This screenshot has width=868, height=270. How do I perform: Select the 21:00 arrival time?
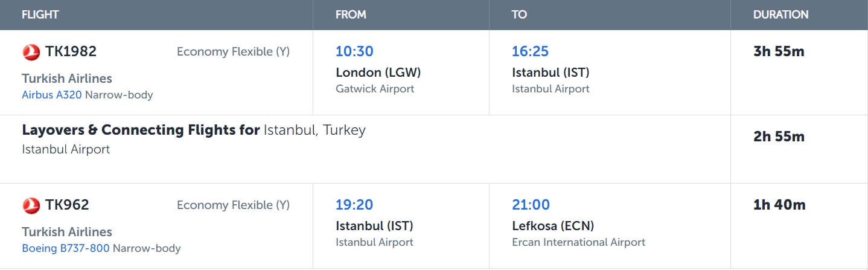coord(531,205)
